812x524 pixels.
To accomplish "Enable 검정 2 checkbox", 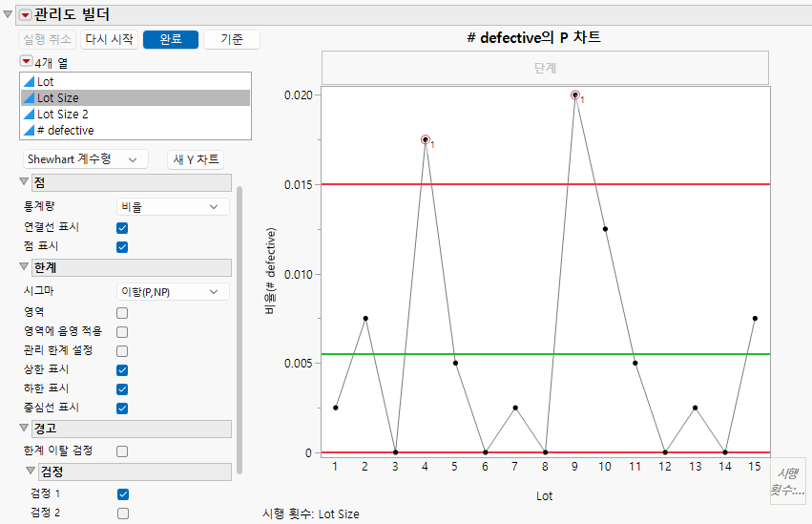I will (123, 514).
